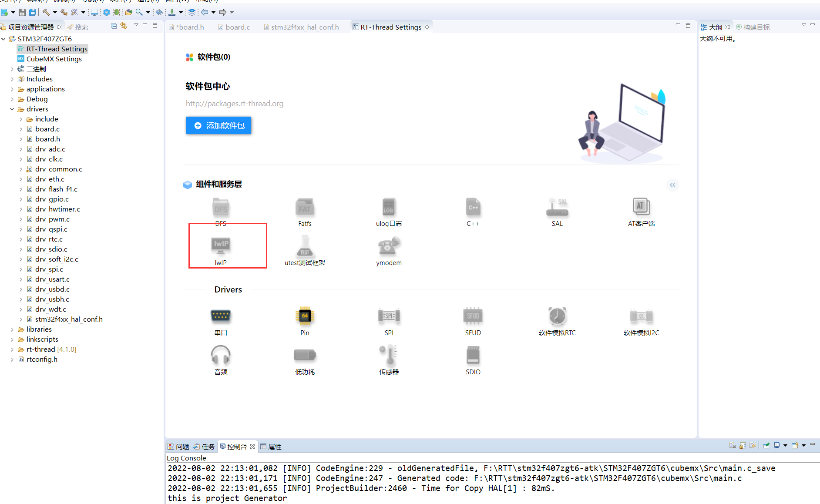This screenshot has width=820, height=504.
Task: Collapse the components panel double-chevron
Action: (672, 185)
